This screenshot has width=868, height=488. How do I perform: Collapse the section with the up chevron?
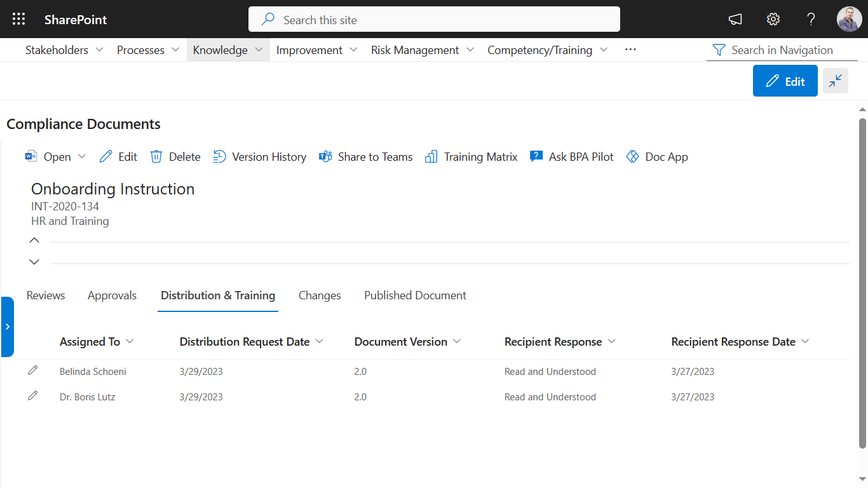coord(34,240)
